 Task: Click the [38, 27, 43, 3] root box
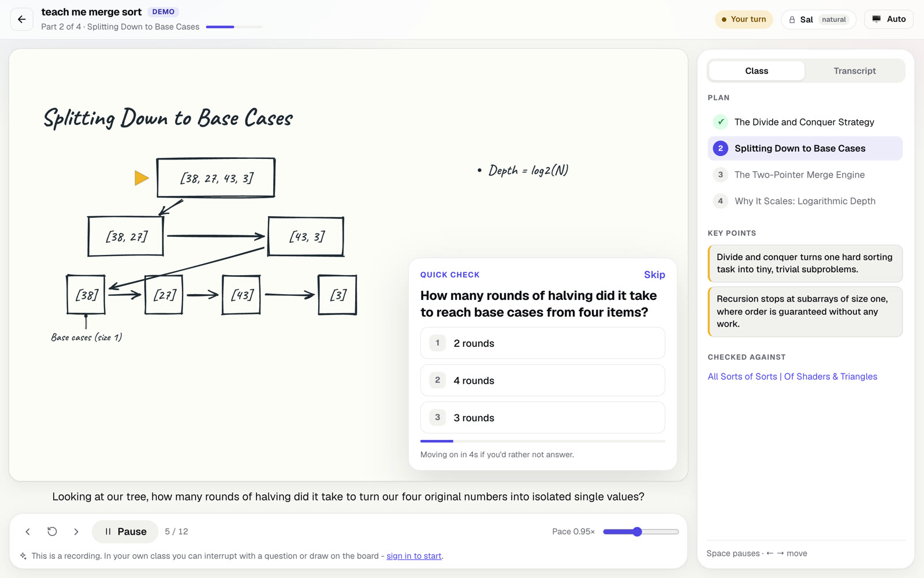coord(216,177)
